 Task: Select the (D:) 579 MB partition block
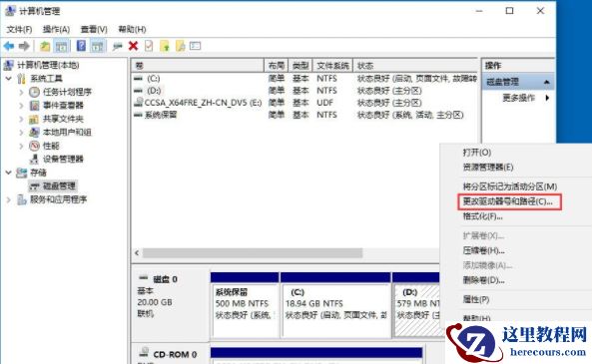click(x=416, y=305)
